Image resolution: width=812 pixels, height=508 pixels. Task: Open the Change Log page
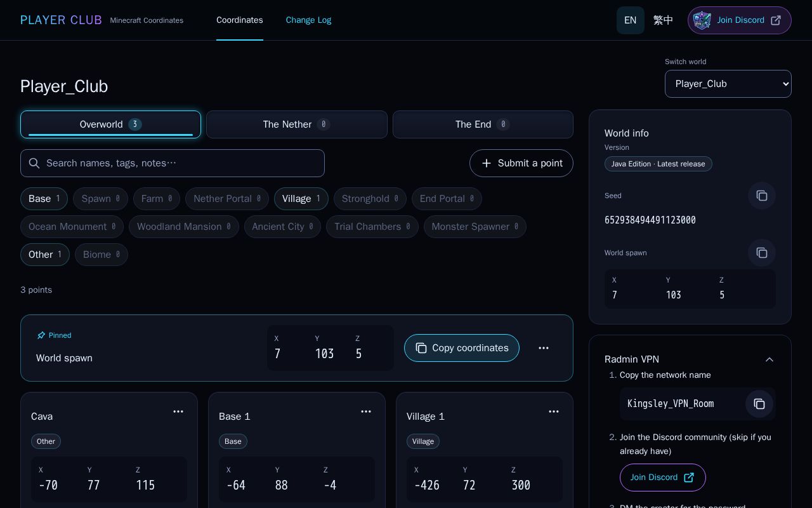pyautogui.click(x=308, y=20)
